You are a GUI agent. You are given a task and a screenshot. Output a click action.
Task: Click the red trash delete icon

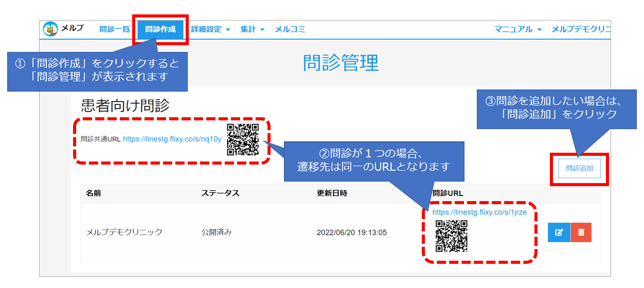[581, 232]
